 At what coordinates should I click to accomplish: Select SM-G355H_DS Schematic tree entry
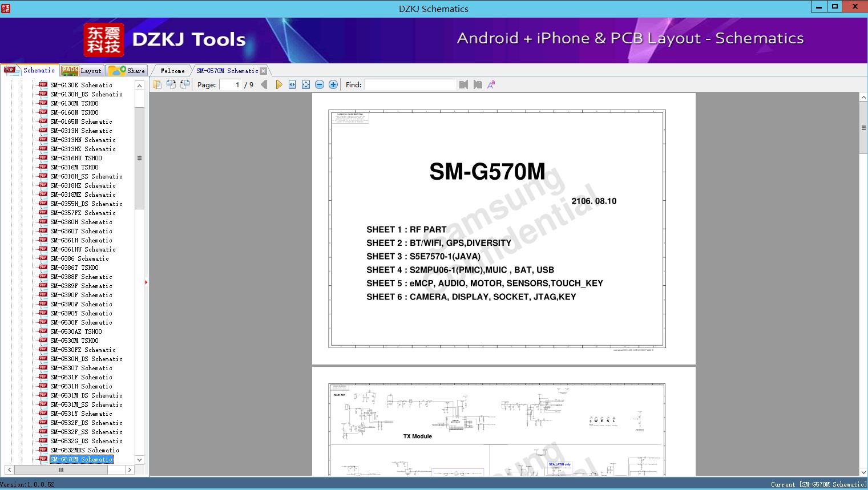tap(86, 204)
